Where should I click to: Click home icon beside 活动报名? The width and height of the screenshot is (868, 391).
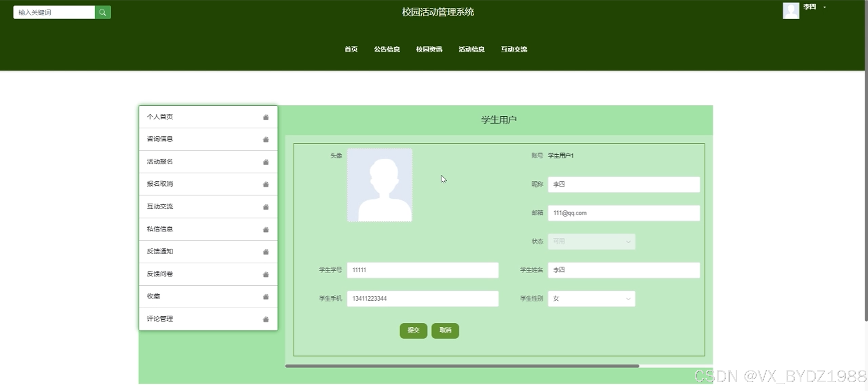(x=266, y=162)
